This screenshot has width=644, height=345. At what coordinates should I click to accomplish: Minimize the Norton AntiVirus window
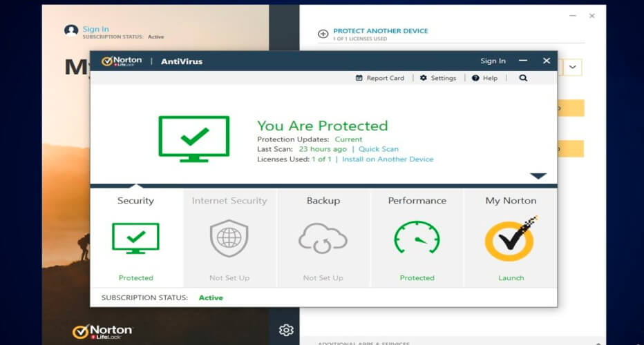pyautogui.click(x=523, y=61)
